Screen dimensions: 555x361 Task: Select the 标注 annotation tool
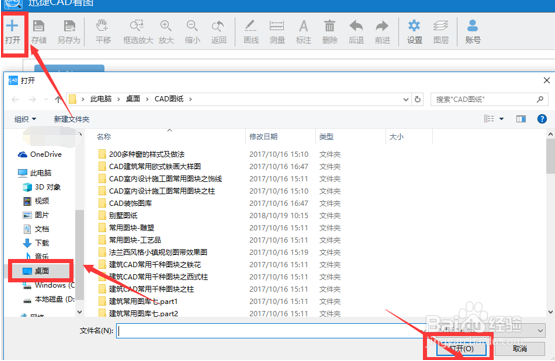pos(303,32)
